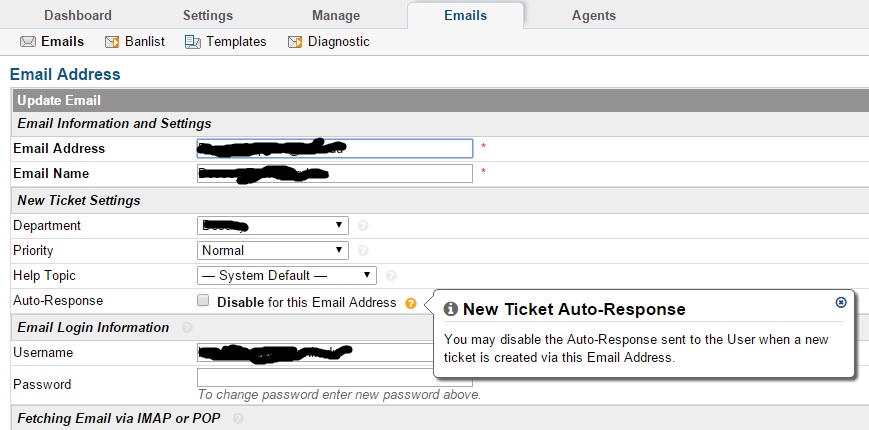
Task: Click the Email Address input field
Action: [335, 149]
